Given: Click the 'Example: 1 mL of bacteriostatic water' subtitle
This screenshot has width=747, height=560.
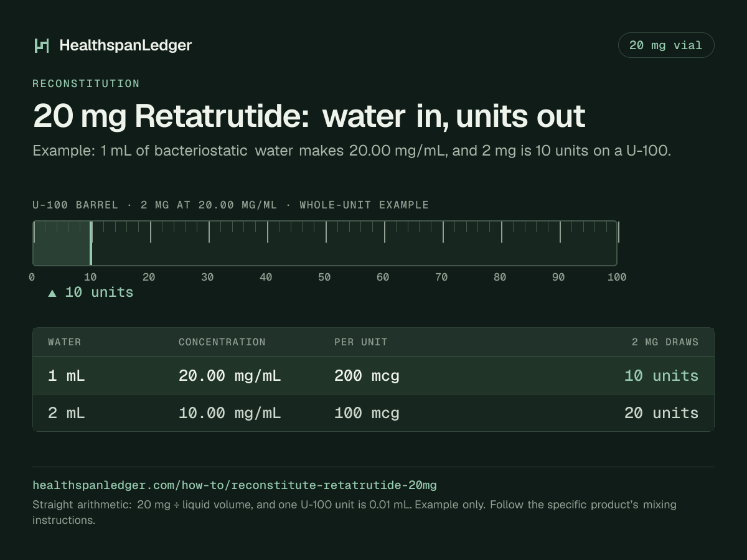Looking at the screenshot, I should click(352, 151).
